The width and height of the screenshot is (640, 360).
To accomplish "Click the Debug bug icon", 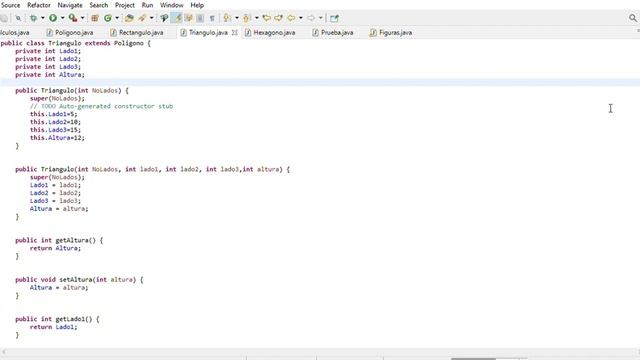I will click(x=33, y=18).
